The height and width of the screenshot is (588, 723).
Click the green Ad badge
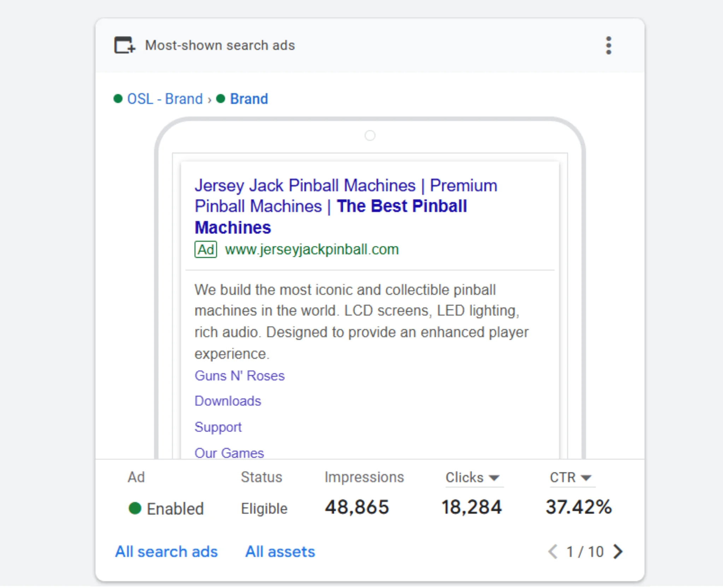tap(206, 250)
